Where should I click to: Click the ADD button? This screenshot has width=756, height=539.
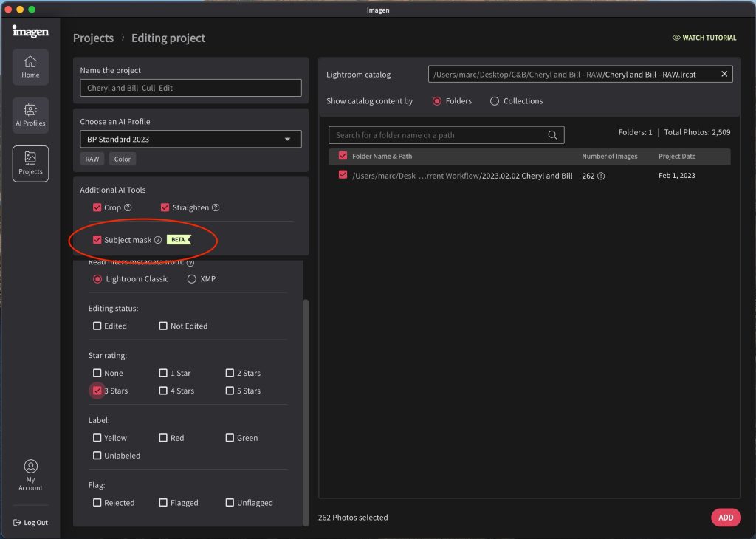tap(726, 518)
